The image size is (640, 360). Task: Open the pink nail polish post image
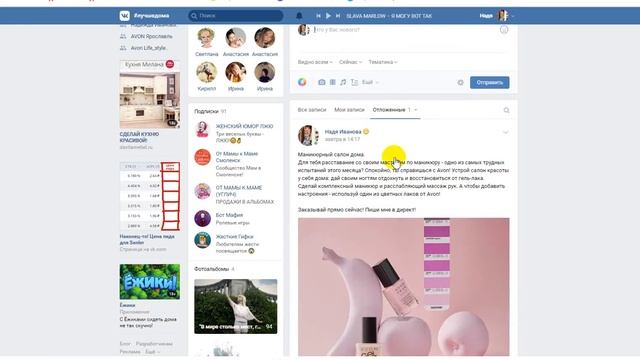[x=403, y=287]
